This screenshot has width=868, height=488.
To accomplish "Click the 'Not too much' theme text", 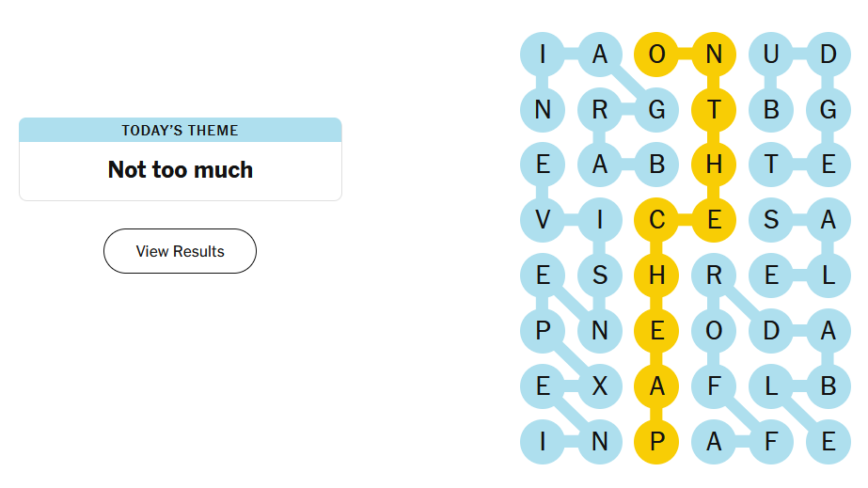I will [180, 170].
